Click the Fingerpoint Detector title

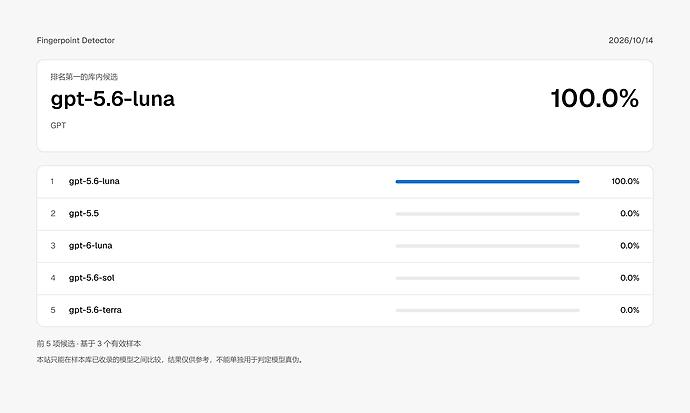75,40
